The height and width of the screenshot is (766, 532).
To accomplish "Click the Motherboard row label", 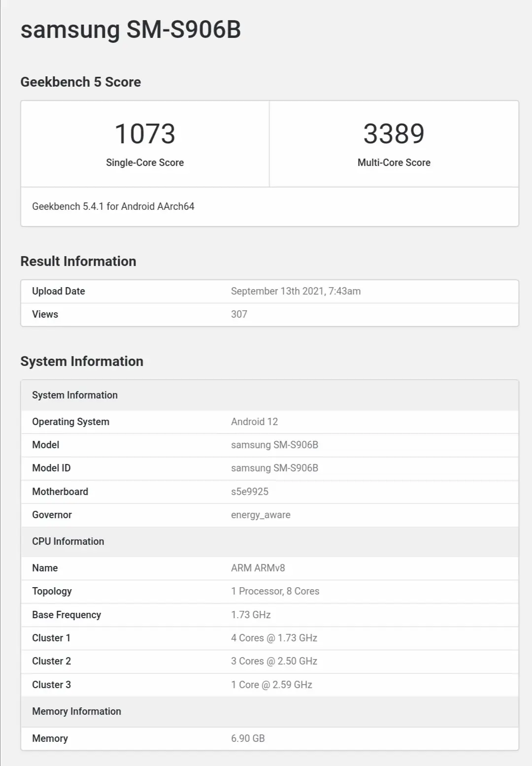I will [x=60, y=492].
